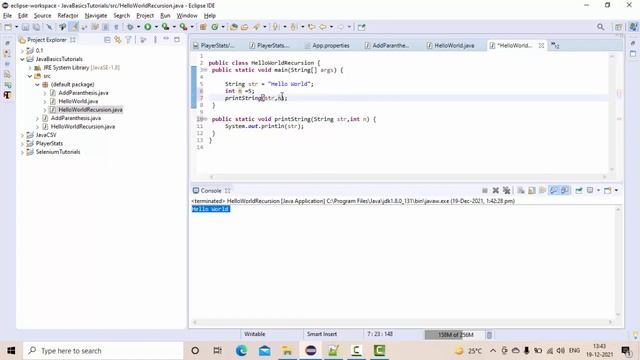
Task: Toggle the highlighted toolbar button beside the save icons
Action: (x=73, y=27)
